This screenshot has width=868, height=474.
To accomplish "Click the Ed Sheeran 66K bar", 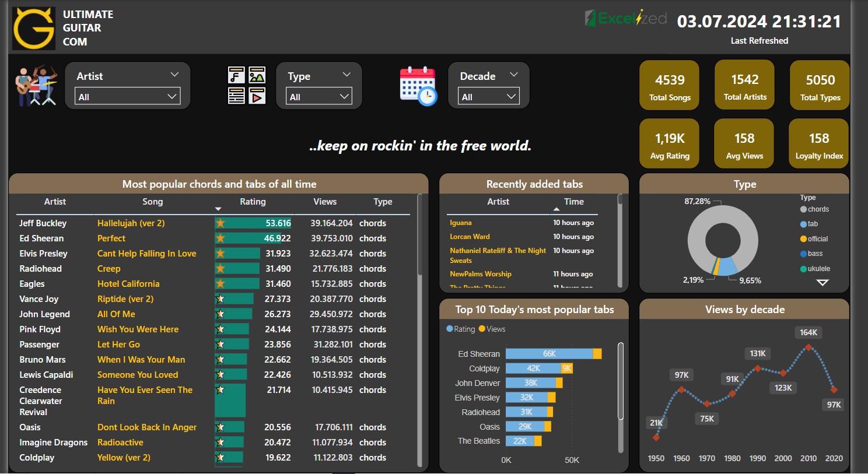I will coord(549,354).
